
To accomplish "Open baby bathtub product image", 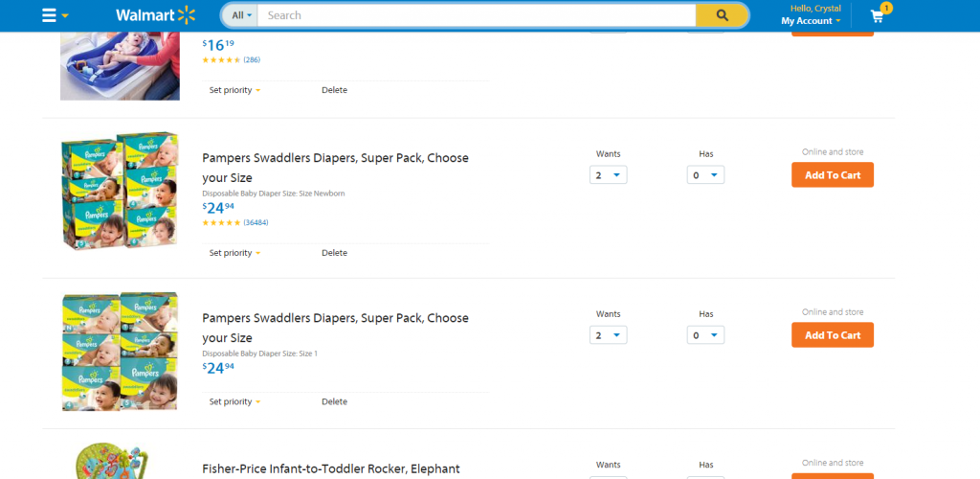I will (120, 66).
